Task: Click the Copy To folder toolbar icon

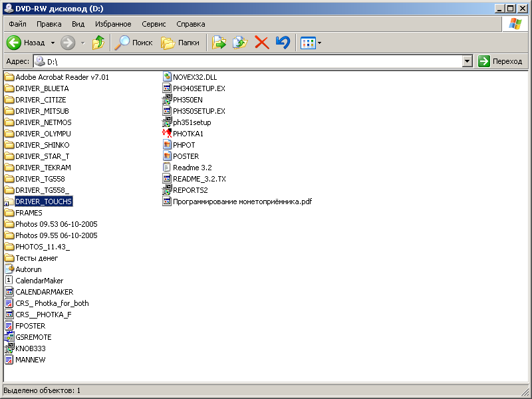Action: click(240, 43)
